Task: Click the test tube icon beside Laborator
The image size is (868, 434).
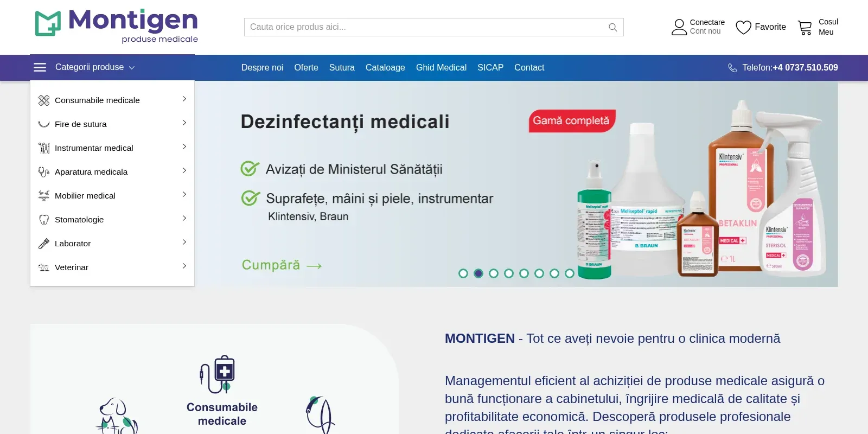Action: (x=44, y=244)
